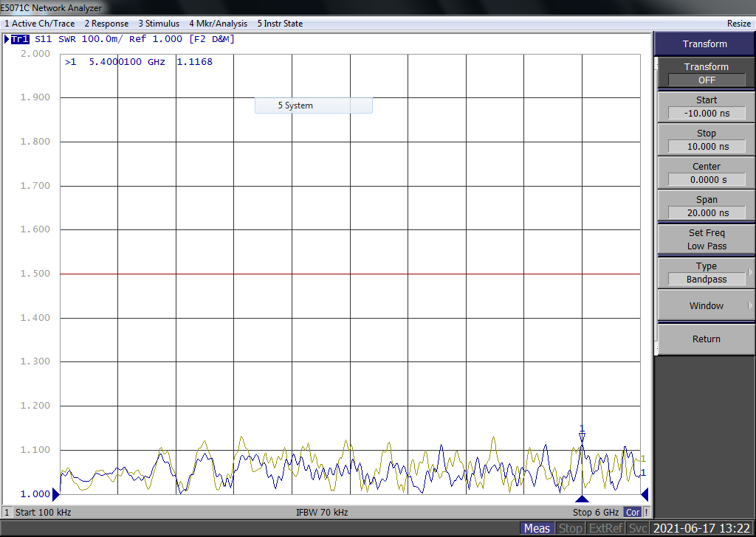Viewport: 756px width, 537px height.
Task: Click the Svc status indicator
Action: (637, 528)
